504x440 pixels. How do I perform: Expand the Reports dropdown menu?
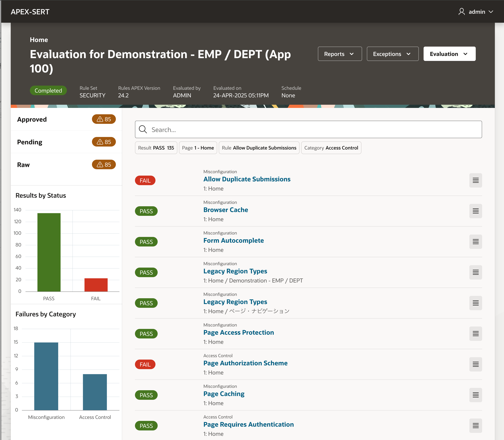[x=340, y=54]
